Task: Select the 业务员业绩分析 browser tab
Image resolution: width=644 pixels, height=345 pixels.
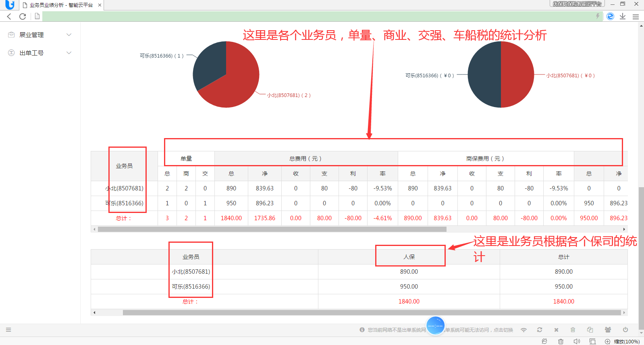Action: pyautogui.click(x=61, y=5)
